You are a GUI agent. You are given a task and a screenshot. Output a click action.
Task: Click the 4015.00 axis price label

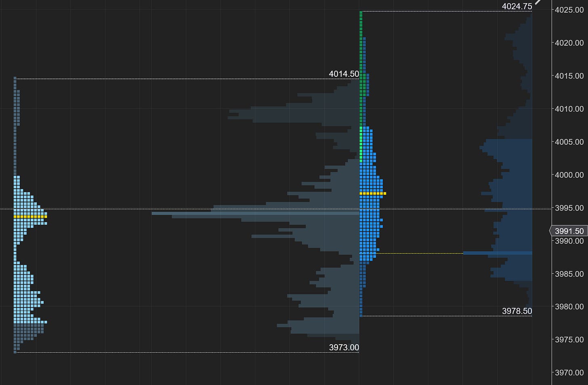point(569,76)
